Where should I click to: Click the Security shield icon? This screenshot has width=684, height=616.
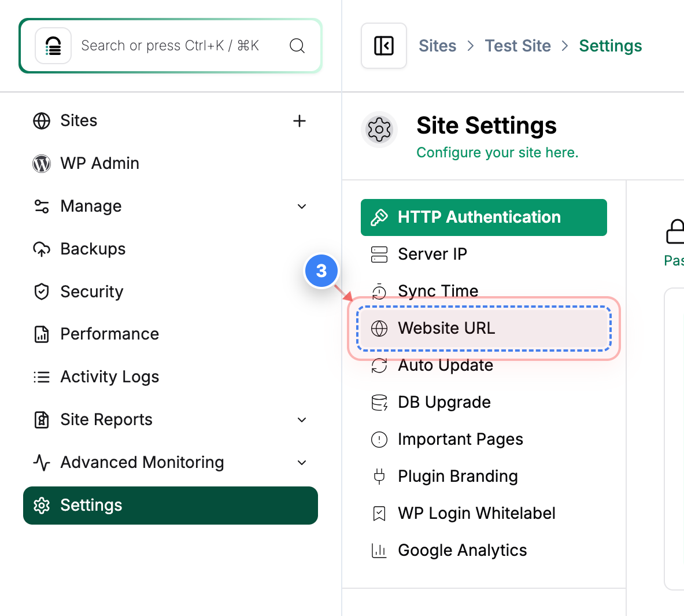(41, 292)
